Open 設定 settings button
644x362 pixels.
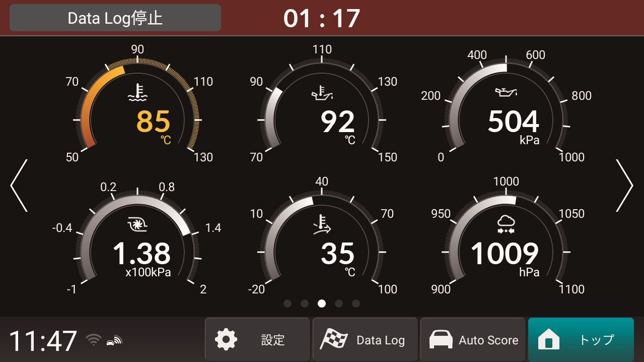click(x=257, y=340)
